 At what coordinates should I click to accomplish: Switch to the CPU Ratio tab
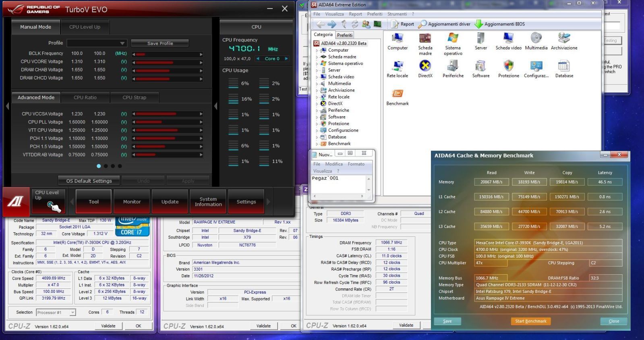click(85, 97)
